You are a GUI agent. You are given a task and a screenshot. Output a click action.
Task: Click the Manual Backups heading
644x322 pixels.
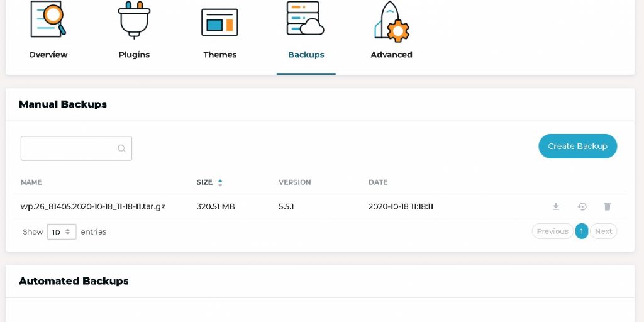point(63,104)
